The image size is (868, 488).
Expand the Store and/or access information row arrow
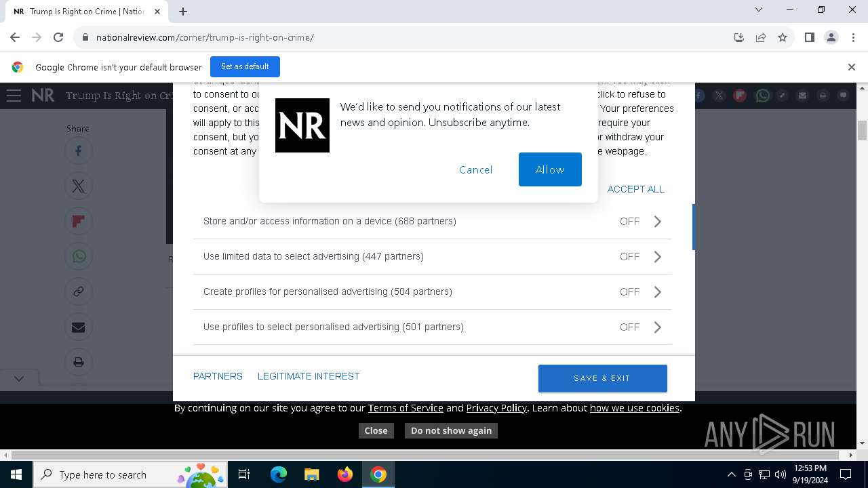click(x=657, y=222)
